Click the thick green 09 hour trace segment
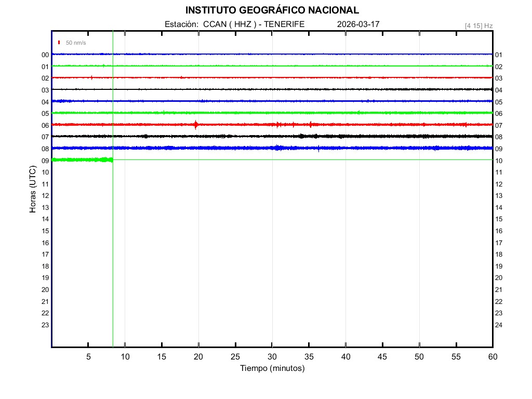 [x=82, y=159]
